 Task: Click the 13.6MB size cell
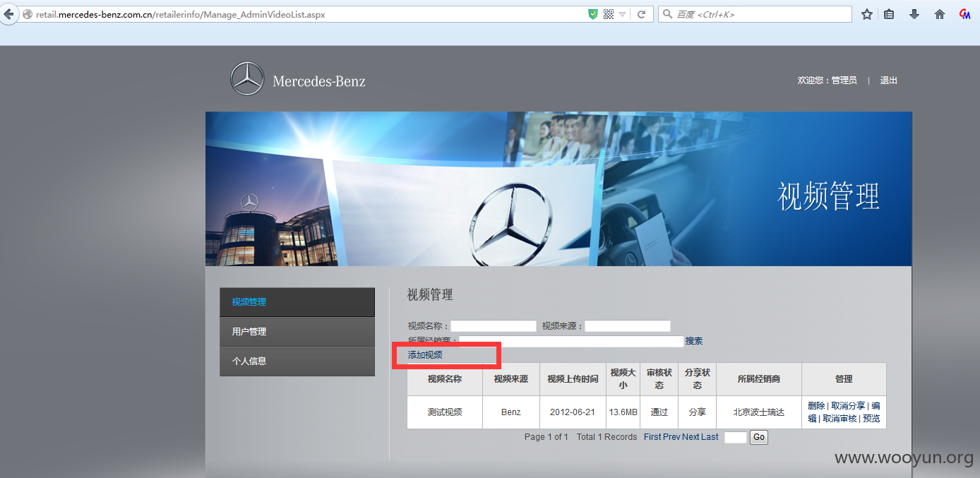coord(623,412)
